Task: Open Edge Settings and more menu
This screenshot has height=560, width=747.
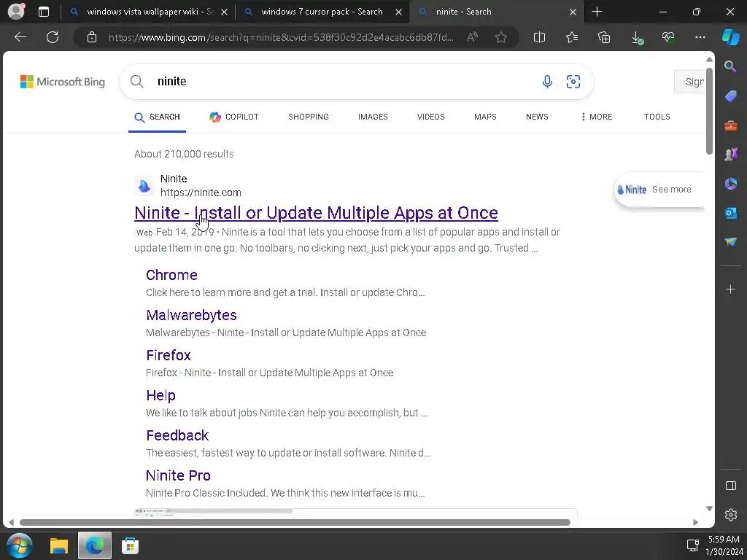Action: [x=700, y=37]
